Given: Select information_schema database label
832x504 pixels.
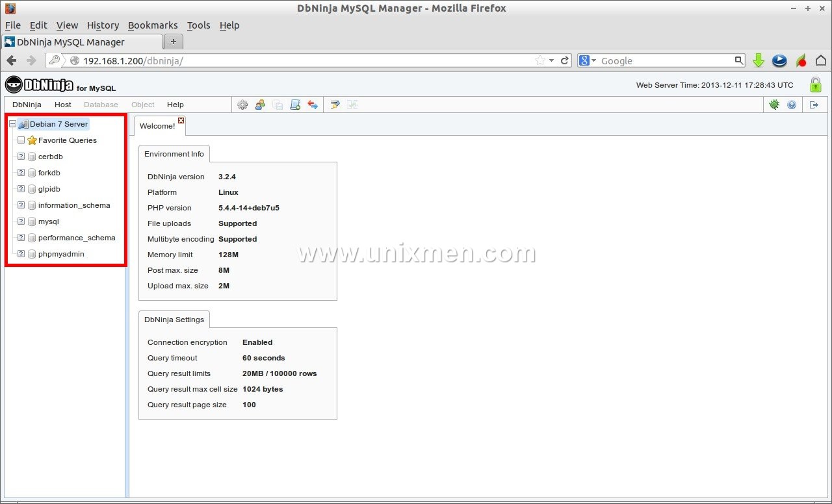Looking at the screenshot, I should point(74,205).
